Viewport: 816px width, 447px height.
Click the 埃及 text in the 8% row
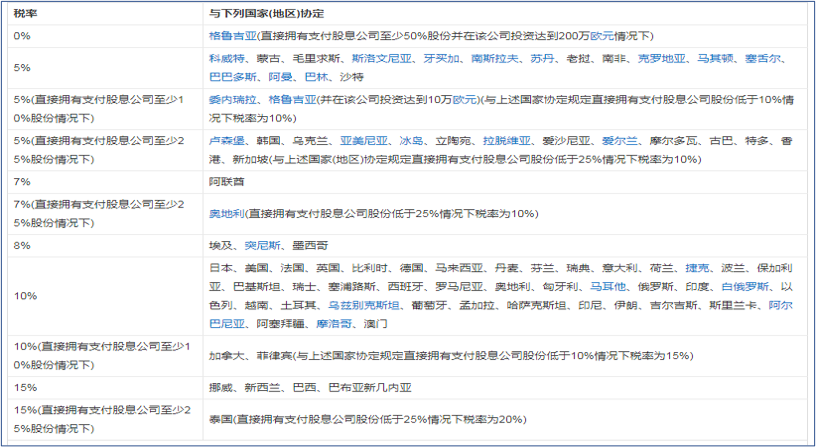tap(221, 246)
